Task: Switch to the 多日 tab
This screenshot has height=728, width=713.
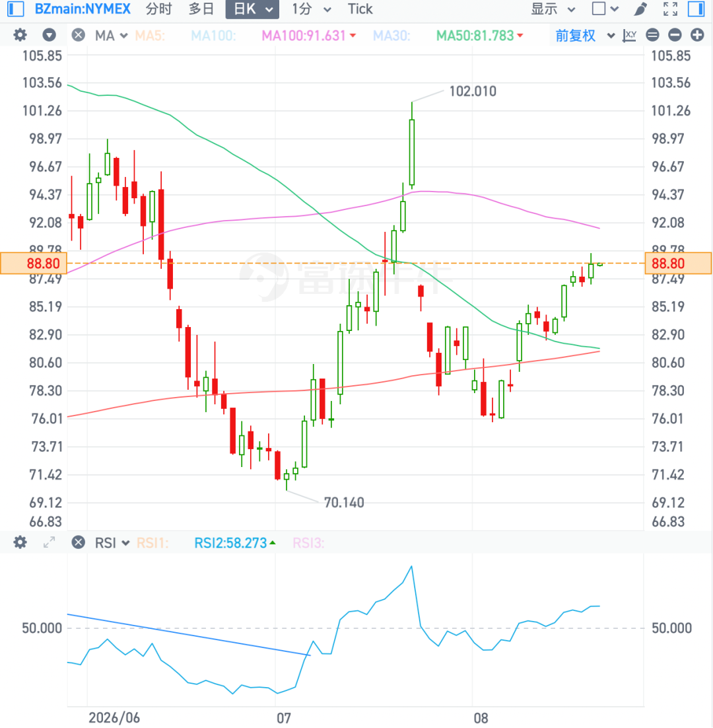Action: tap(201, 9)
